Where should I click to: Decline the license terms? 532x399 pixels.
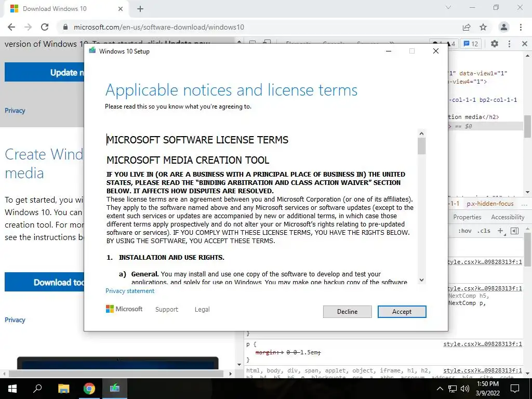click(347, 312)
